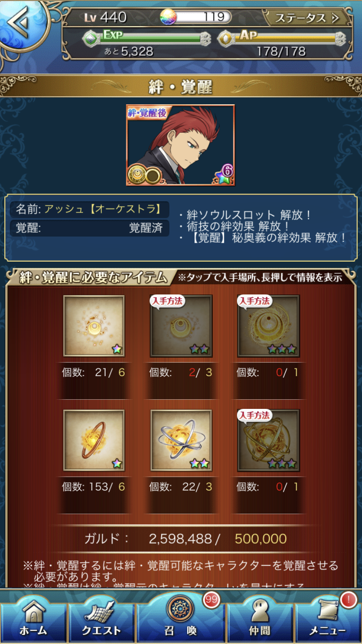Image resolution: width=362 pixels, height=644 pixels.
Task: Tap the three-star ring item showing 0/1
Action: pyautogui.click(x=268, y=326)
